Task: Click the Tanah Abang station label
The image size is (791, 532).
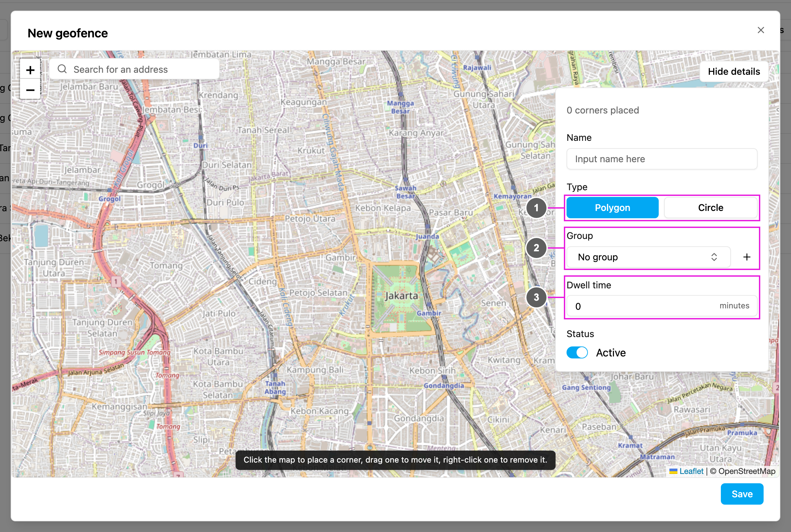Action: click(x=275, y=387)
